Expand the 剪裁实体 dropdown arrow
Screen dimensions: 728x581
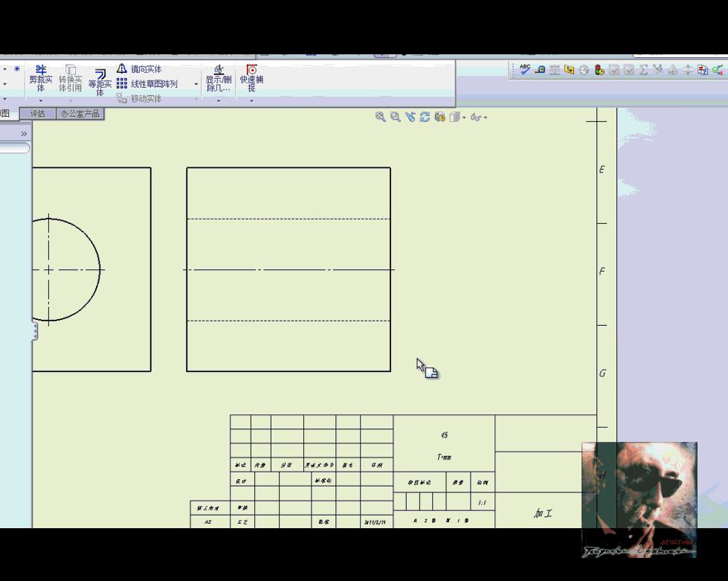tap(41, 100)
